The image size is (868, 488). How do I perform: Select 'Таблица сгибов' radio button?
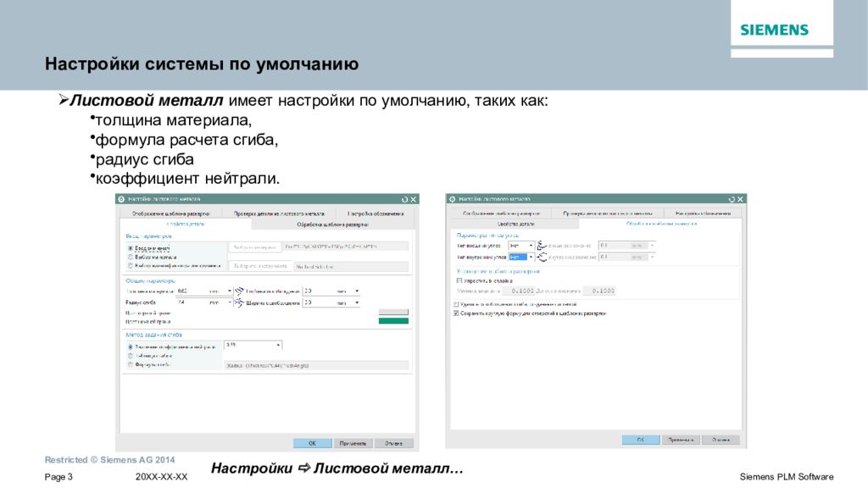tap(131, 356)
